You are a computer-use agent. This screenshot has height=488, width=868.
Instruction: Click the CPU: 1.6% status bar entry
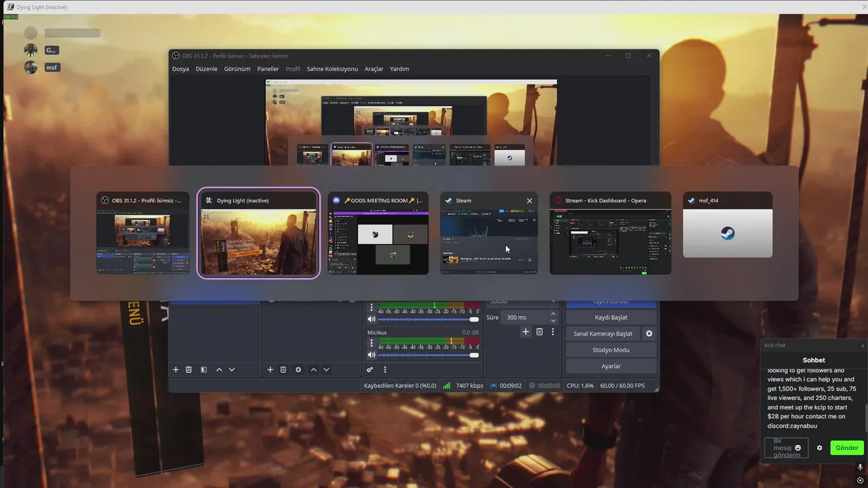point(579,386)
